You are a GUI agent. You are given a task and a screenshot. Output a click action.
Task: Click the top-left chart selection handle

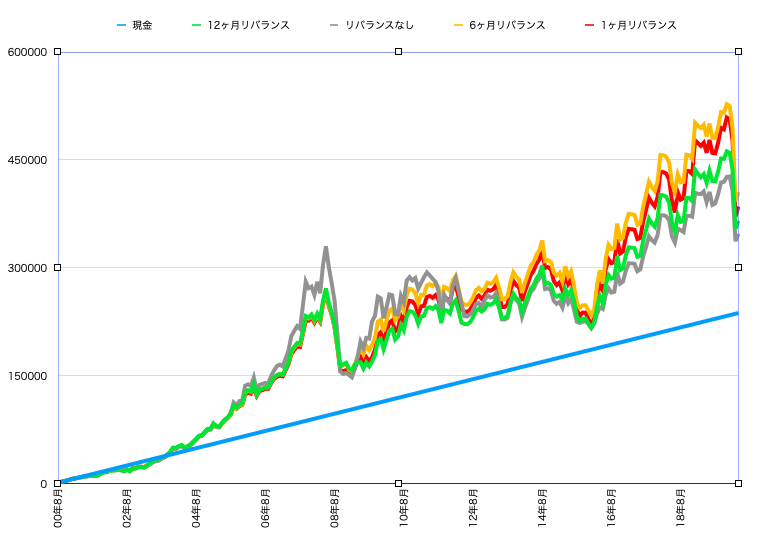pyautogui.click(x=58, y=51)
